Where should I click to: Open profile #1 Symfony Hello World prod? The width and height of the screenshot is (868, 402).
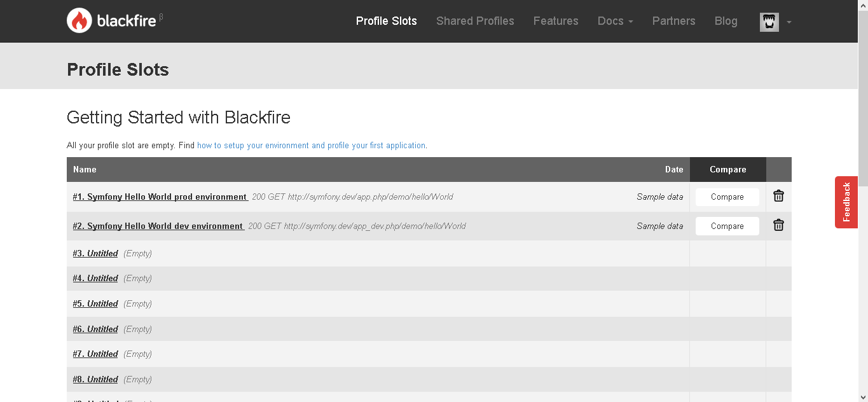(x=160, y=197)
